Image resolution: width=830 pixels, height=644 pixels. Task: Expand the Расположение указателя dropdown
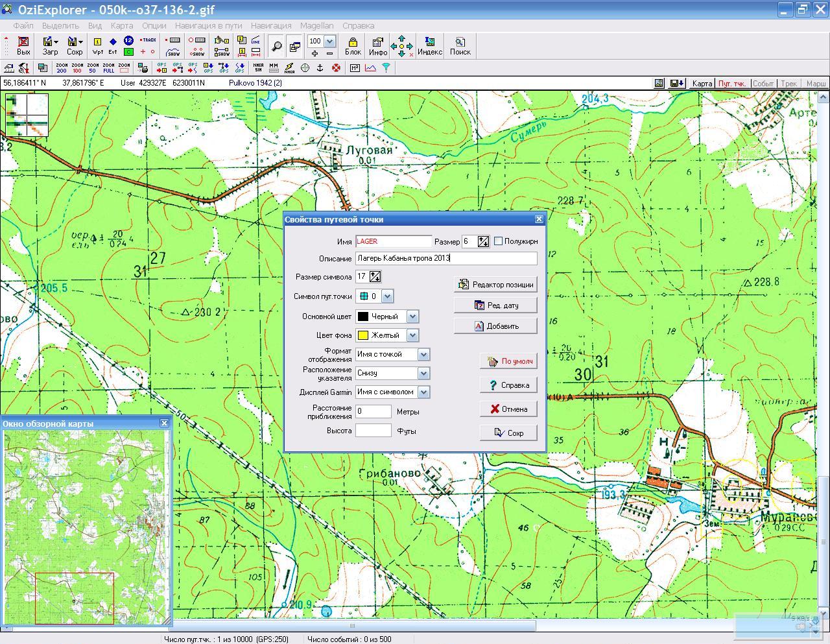(423, 373)
